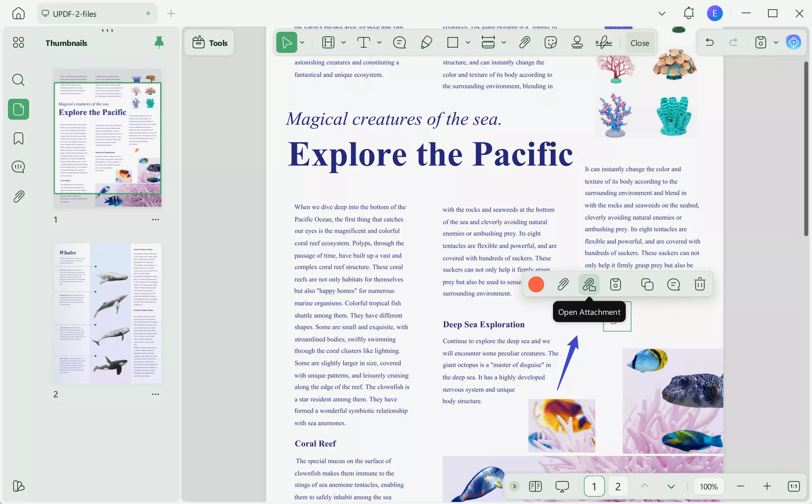Open the signature tool
Image resolution: width=812 pixels, height=504 pixels.
click(x=603, y=43)
